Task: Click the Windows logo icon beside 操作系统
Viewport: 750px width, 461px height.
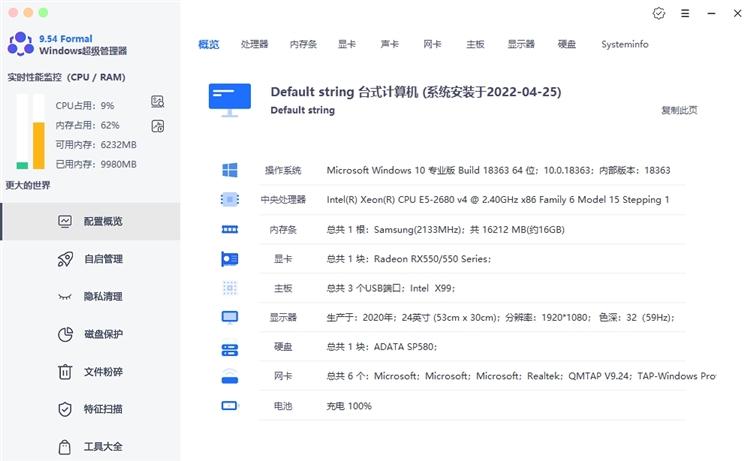Action: pyautogui.click(x=230, y=170)
